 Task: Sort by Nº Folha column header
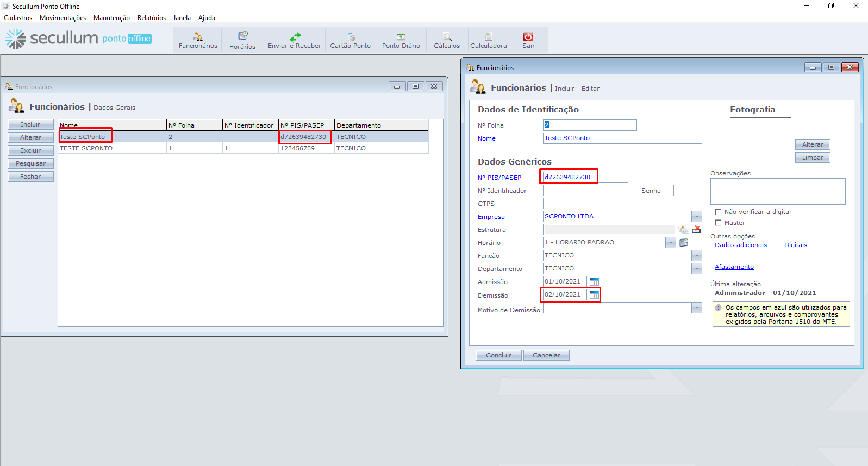(194, 125)
